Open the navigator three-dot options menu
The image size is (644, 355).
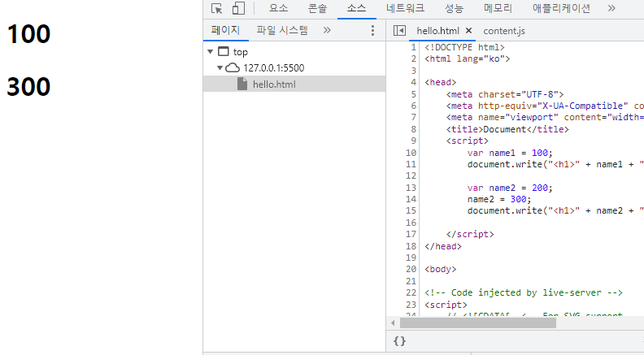[x=372, y=30]
